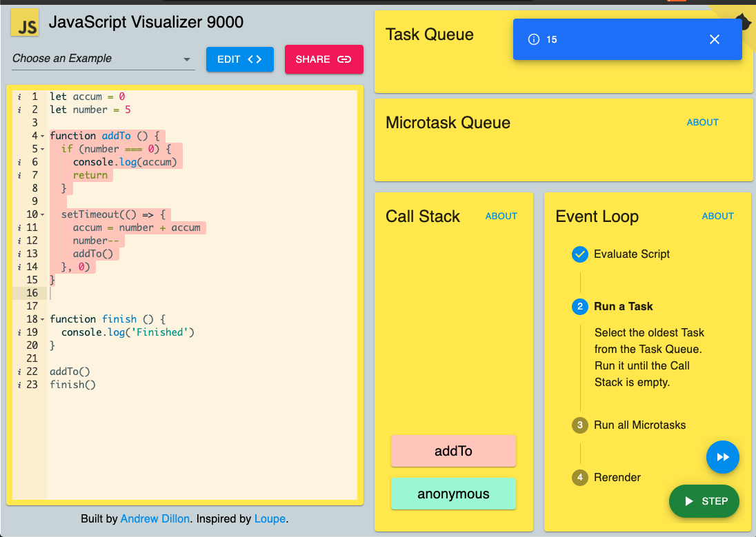Viewport: 756px width, 537px height.
Task: Collapse the finish function fold on line 18
Action: [43, 320]
